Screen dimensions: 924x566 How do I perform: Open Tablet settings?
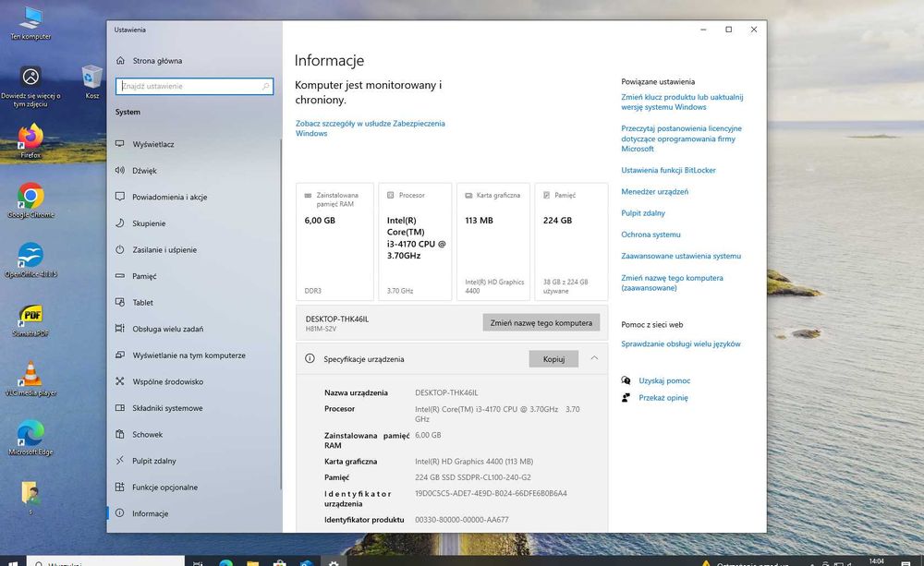[x=142, y=303]
